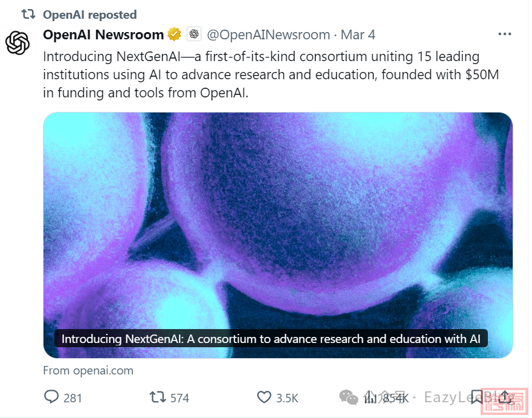Like the post with the heart icon

pos(264,397)
